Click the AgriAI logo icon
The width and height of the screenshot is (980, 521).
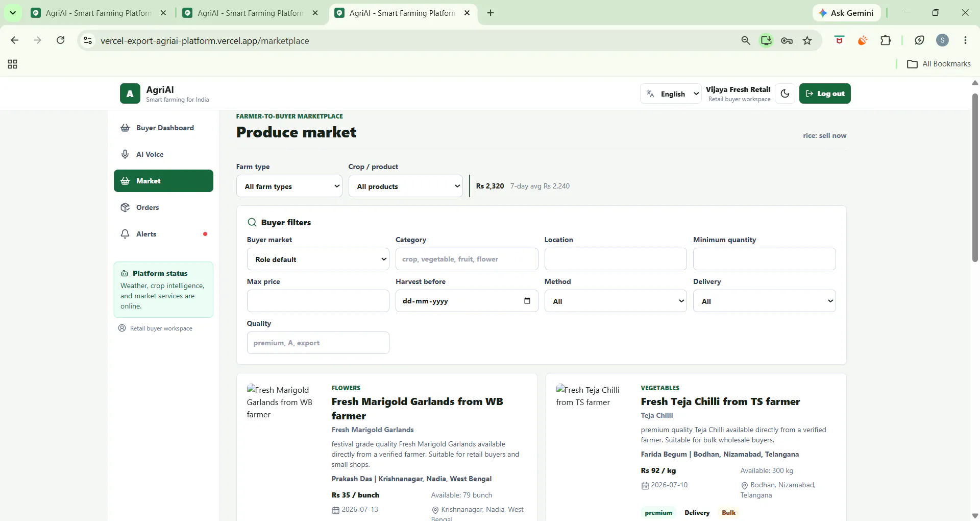pyautogui.click(x=130, y=93)
